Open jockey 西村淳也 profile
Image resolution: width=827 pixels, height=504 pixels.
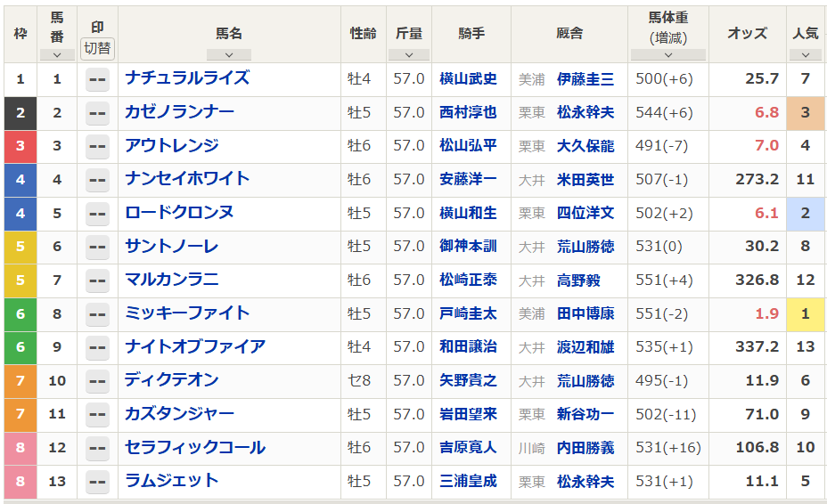click(469, 112)
